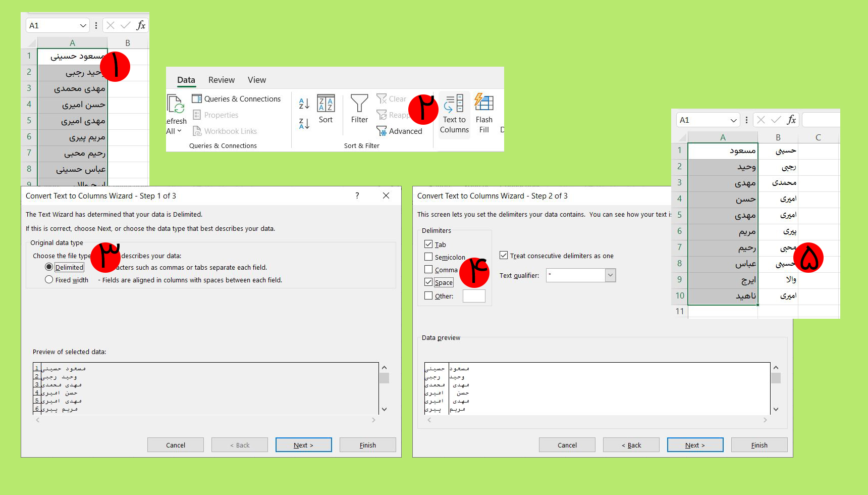Open the Filter tool in ribbon

(x=359, y=104)
